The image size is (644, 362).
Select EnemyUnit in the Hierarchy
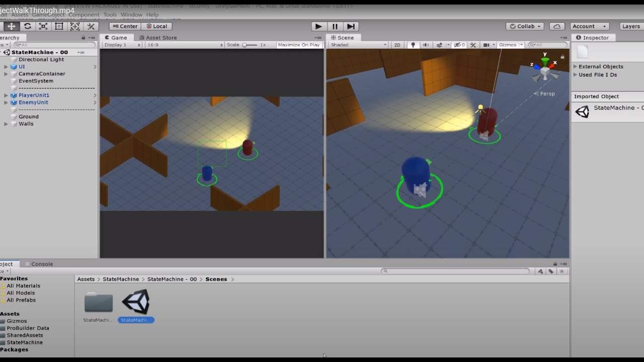click(x=33, y=102)
